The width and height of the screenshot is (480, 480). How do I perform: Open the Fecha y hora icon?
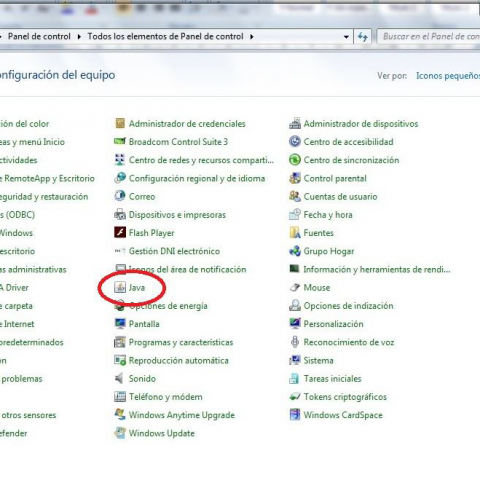[295, 215]
